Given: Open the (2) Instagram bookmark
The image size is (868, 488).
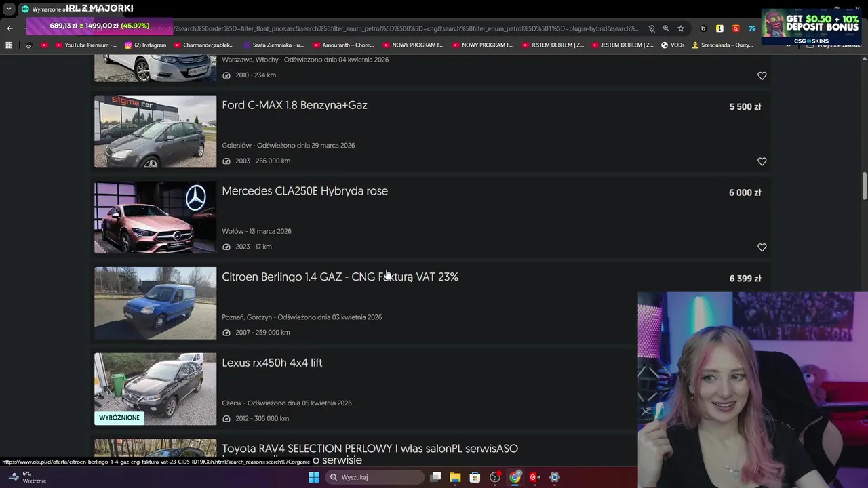Looking at the screenshot, I should point(145,45).
